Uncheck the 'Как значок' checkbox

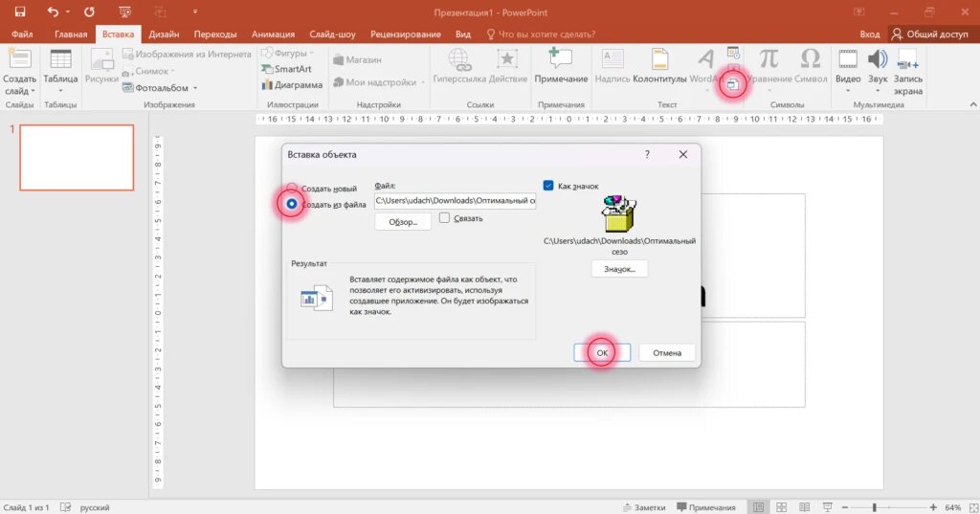click(548, 186)
